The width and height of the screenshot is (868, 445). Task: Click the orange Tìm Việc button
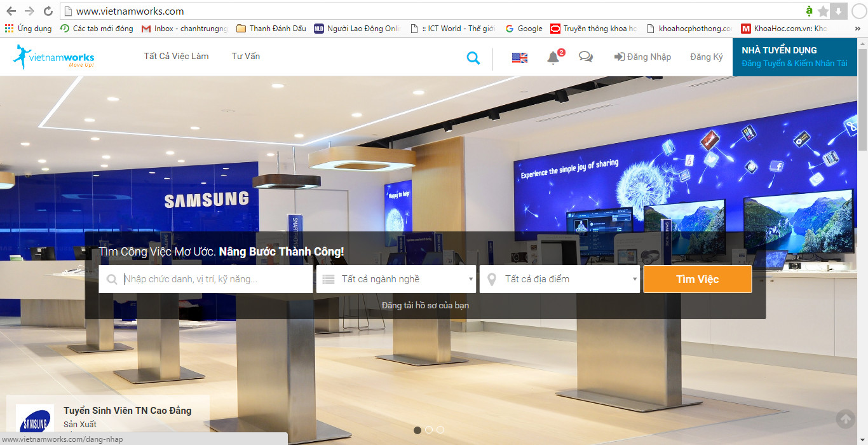(x=698, y=279)
